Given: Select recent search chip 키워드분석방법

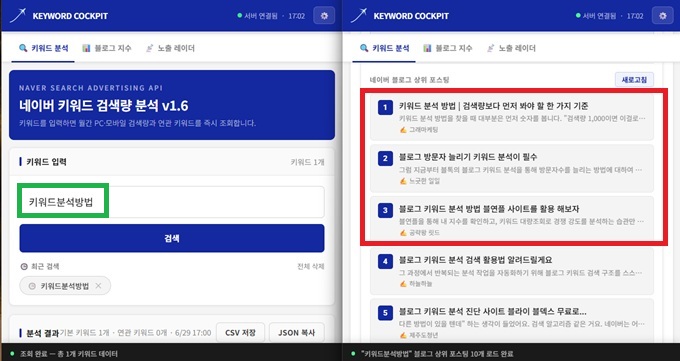Looking at the screenshot, I should click(x=65, y=286).
